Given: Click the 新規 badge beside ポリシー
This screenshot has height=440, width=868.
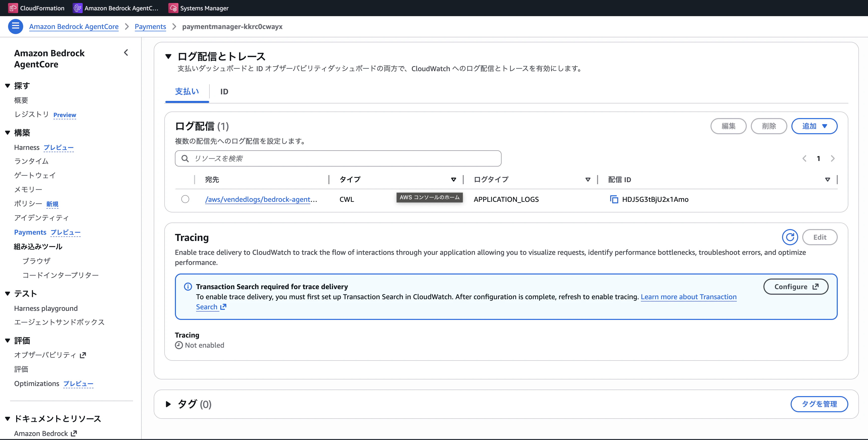Looking at the screenshot, I should click(52, 204).
